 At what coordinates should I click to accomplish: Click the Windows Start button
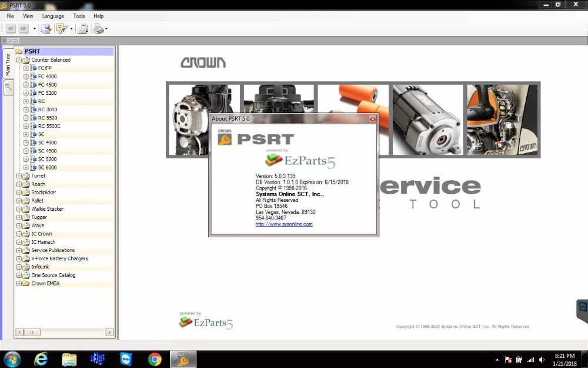(12, 359)
